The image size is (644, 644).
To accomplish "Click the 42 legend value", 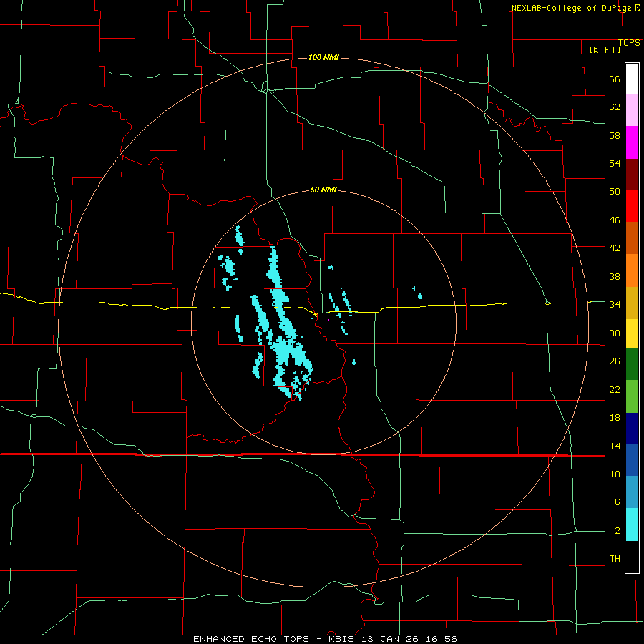I will tap(615, 248).
